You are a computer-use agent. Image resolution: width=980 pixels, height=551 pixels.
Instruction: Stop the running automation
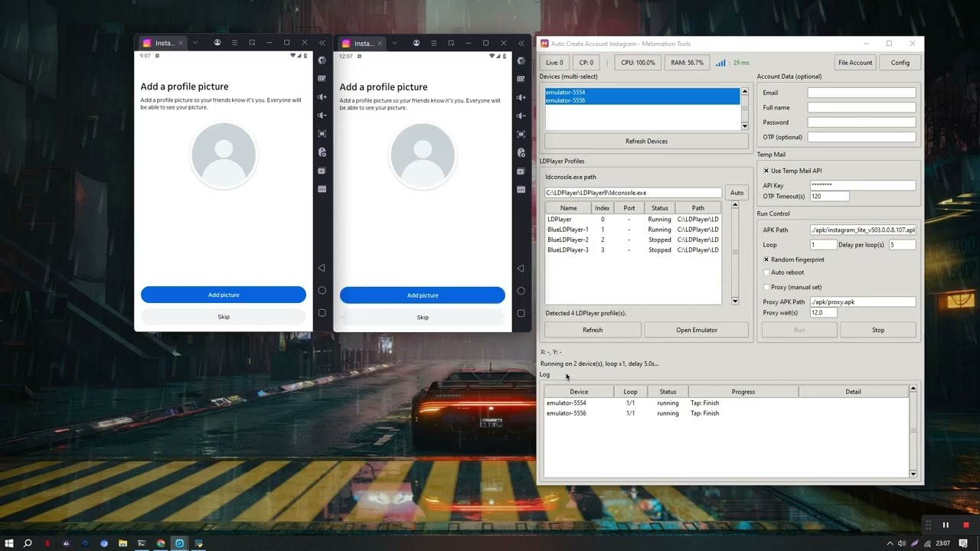click(x=878, y=330)
